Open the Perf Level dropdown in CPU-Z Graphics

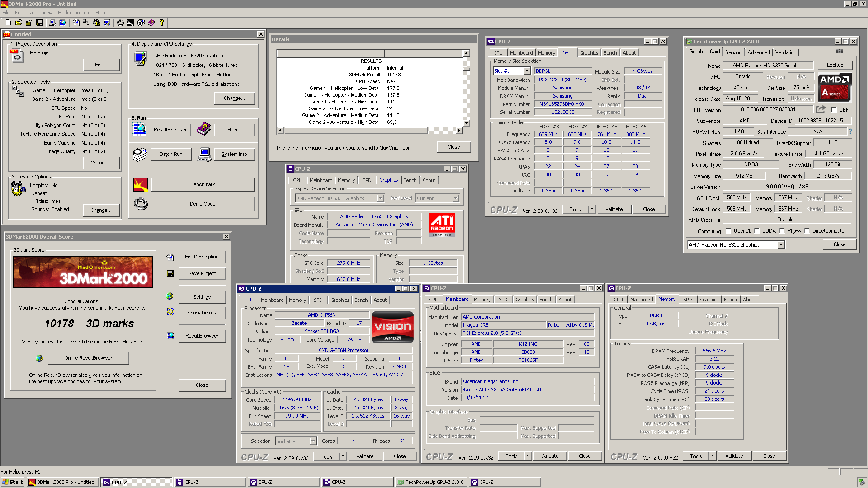tap(455, 198)
